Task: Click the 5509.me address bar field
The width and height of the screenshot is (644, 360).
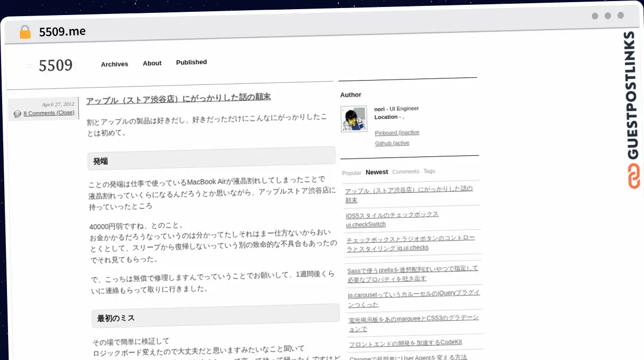Action: [x=62, y=31]
